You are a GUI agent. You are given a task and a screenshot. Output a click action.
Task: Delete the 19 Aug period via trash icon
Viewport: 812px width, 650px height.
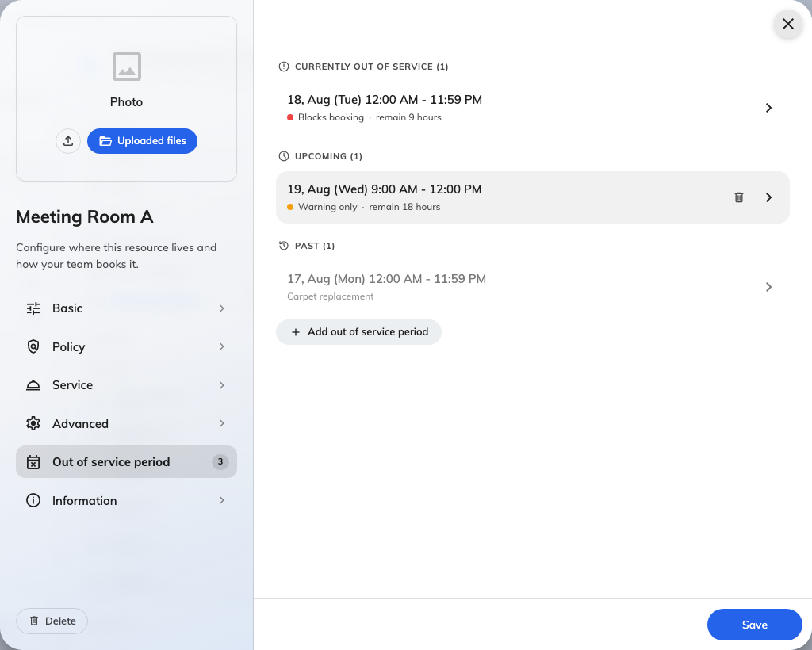click(x=739, y=197)
